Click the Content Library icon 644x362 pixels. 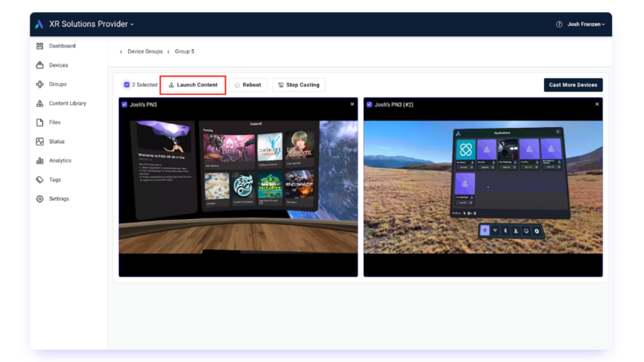[x=39, y=103]
